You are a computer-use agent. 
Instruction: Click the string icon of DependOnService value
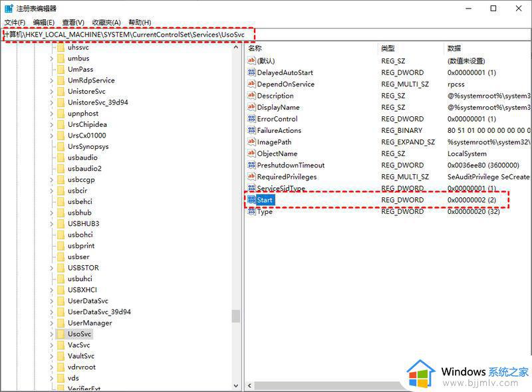pyautogui.click(x=251, y=84)
